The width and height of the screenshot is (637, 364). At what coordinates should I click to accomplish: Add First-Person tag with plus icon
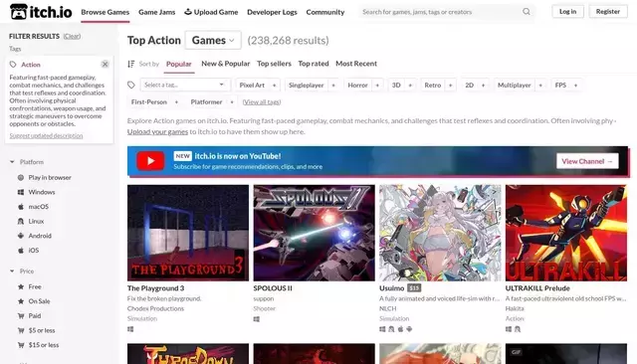[176, 102]
